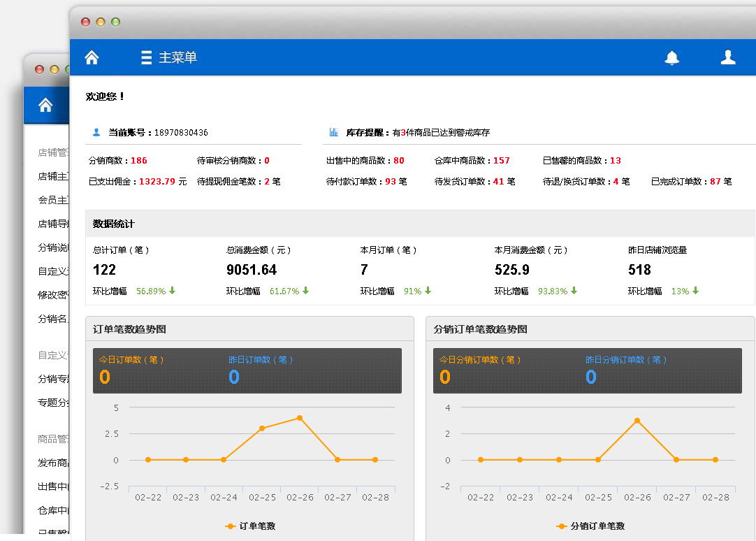This screenshot has width=756, height=541.
Task: Toggle 分销订单笔数 legend series
Action: pyautogui.click(x=590, y=526)
